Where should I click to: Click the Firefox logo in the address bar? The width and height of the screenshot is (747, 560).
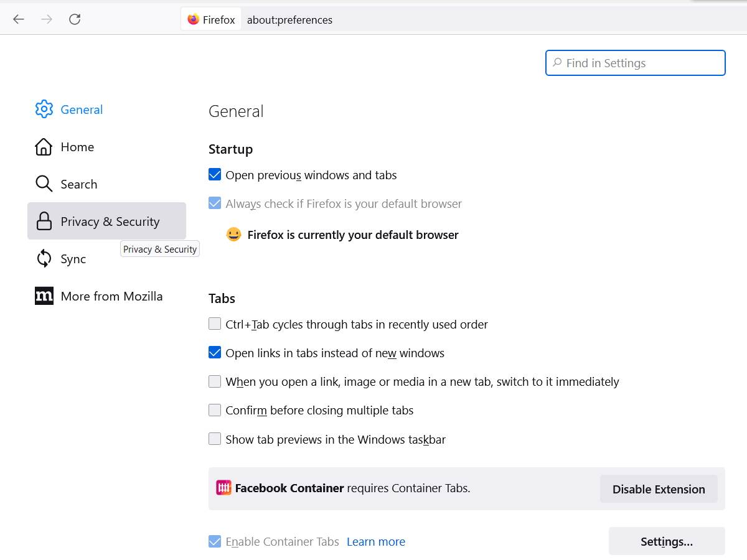[194, 19]
